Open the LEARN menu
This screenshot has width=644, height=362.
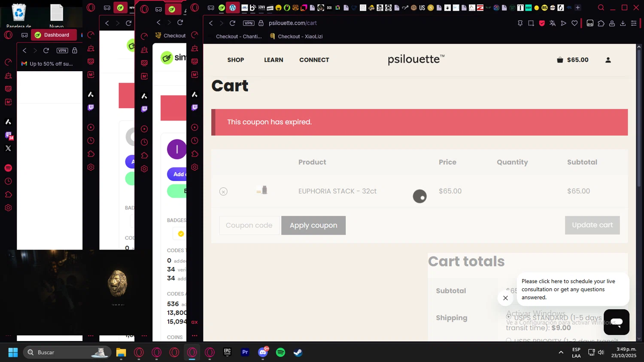[x=273, y=60]
